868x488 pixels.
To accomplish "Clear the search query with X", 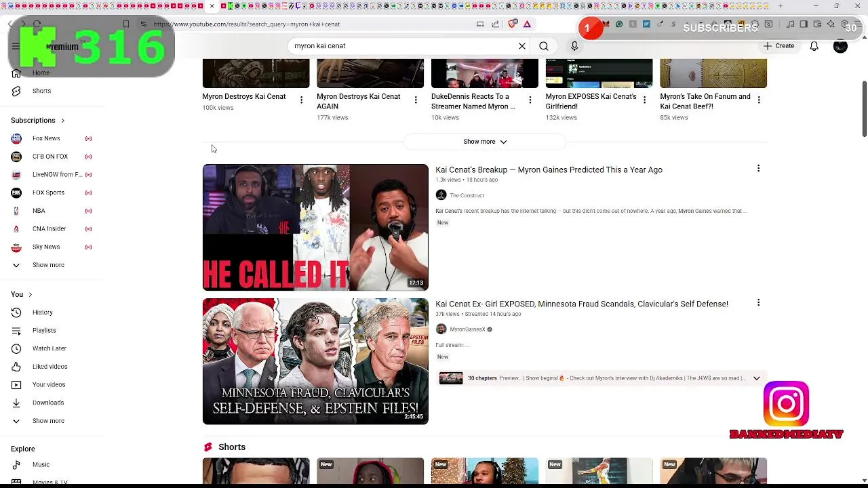I will 522,46.
